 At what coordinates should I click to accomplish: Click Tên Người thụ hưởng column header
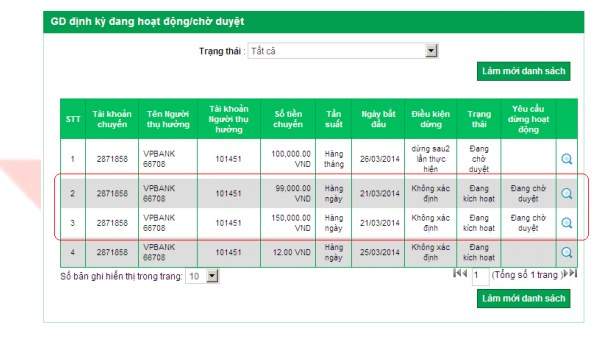tap(168, 119)
